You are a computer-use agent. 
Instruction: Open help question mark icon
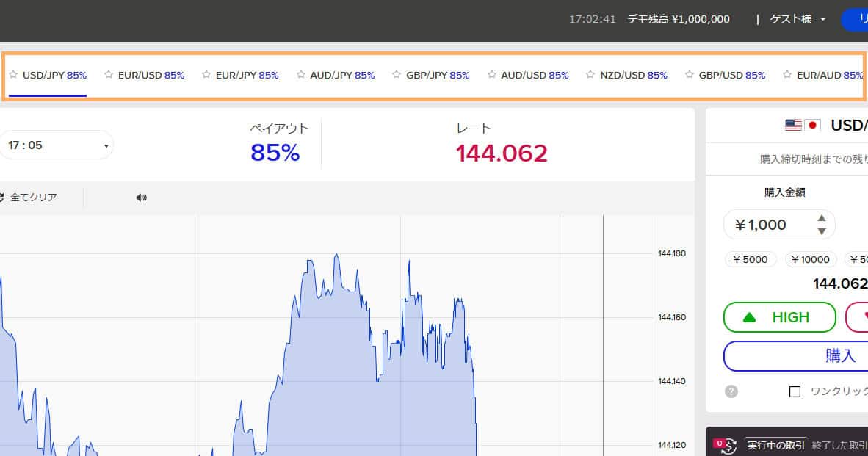coord(731,392)
